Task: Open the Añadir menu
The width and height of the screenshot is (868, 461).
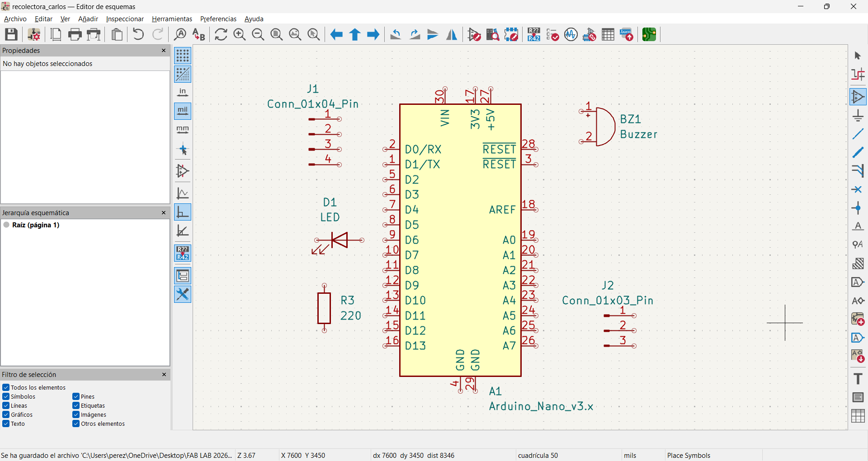Action: [x=88, y=19]
